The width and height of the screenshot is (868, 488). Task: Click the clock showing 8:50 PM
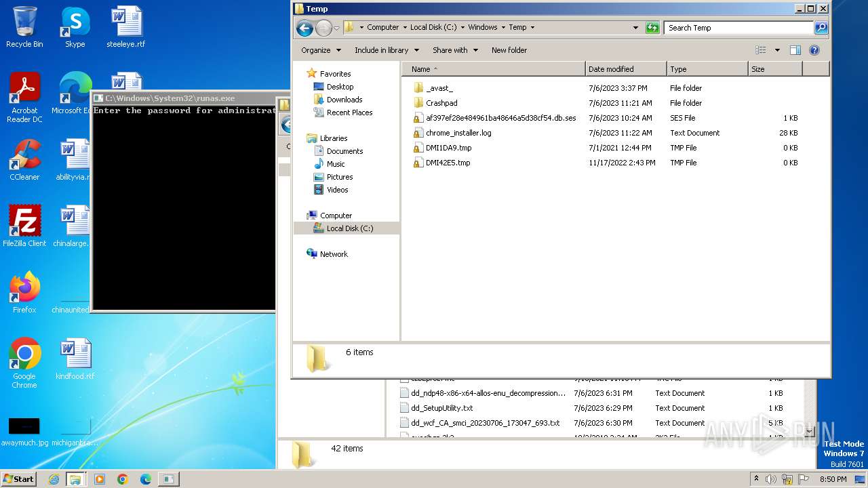[x=833, y=479]
